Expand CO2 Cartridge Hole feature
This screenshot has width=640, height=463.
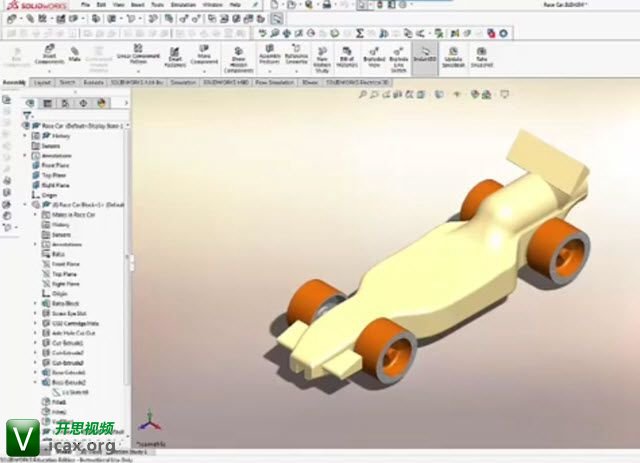coord(35,323)
